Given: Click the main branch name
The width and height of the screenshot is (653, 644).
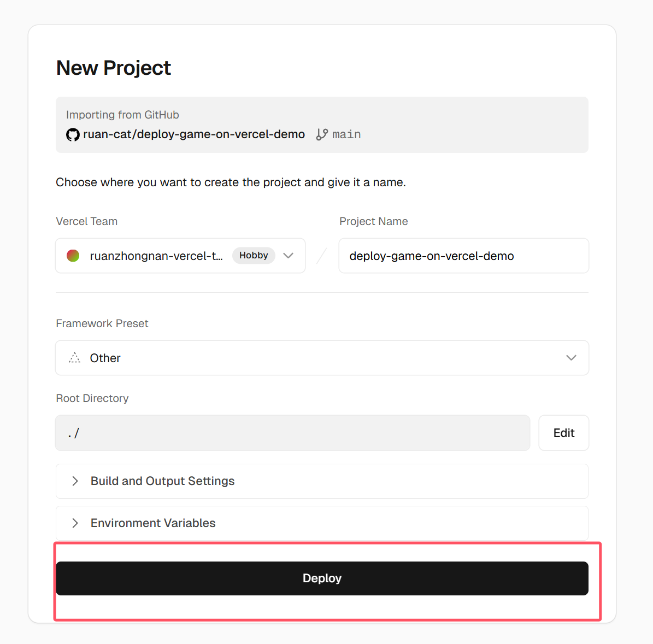Looking at the screenshot, I should pyautogui.click(x=346, y=134).
